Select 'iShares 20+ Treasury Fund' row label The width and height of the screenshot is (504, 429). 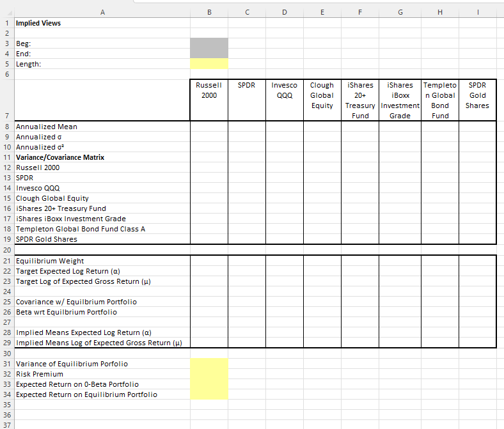(102, 208)
